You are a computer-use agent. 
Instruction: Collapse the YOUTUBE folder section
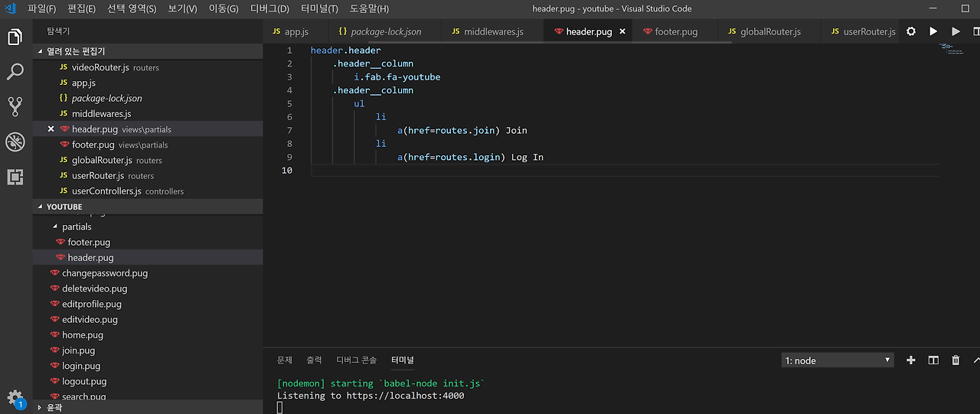tap(149, 207)
